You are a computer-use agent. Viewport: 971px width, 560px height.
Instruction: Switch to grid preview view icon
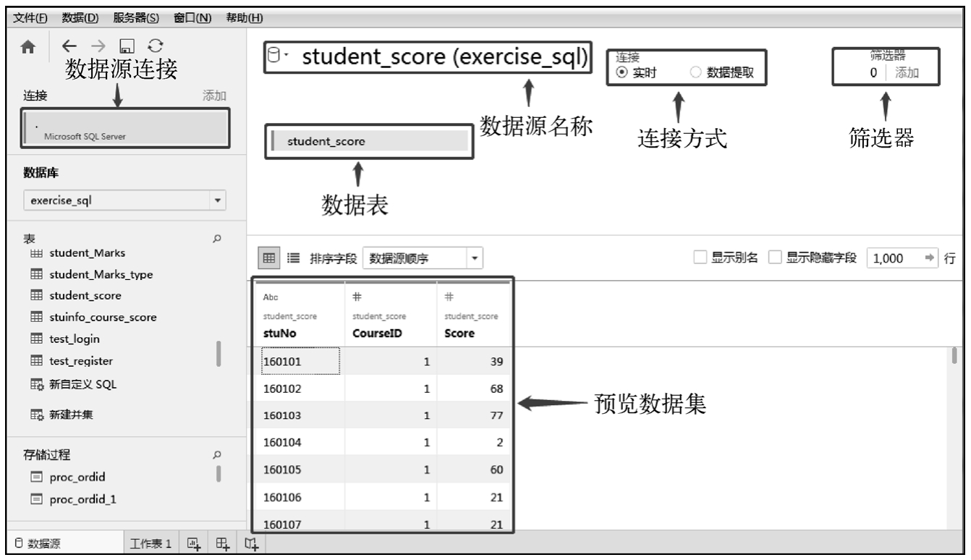click(x=268, y=257)
